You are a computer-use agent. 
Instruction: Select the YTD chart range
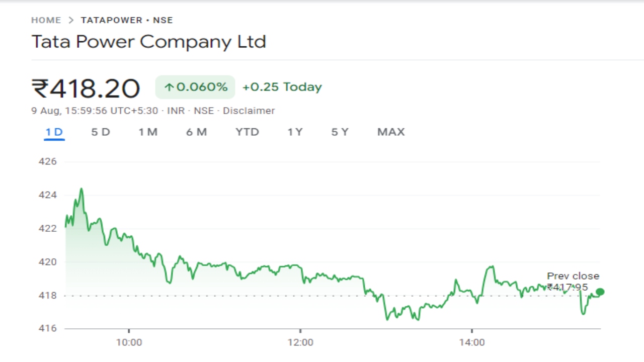(x=247, y=132)
